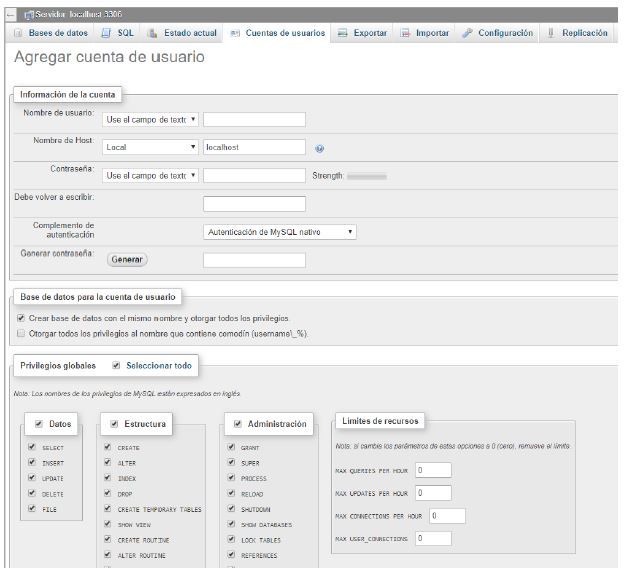Uncheck the CREATE privilege
Viewport: 624px width, 574px height.
[x=107, y=447]
